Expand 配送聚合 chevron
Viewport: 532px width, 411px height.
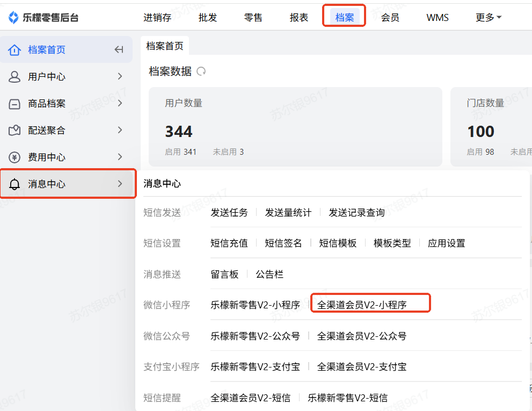120,130
